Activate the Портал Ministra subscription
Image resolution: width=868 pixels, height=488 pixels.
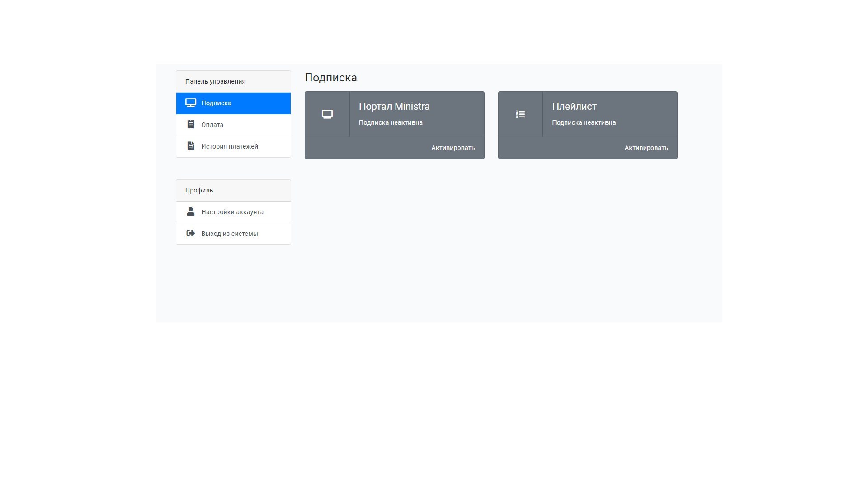[453, 148]
